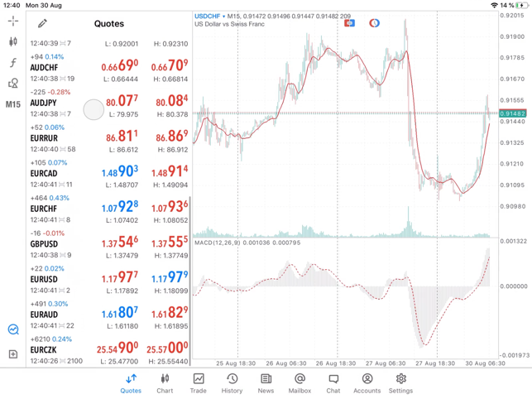Tap AUDJPY ask price 80.084
The image size is (532, 399).
pyautogui.click(x=171, y=100)
